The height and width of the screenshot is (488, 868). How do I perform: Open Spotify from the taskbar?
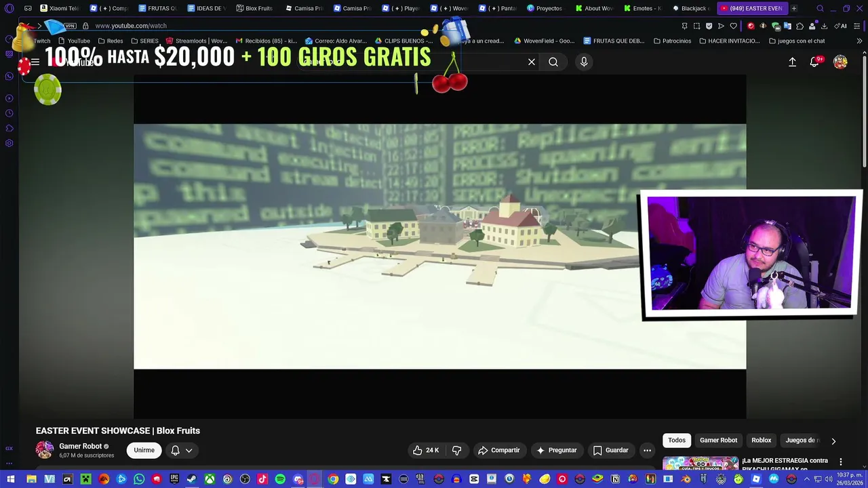[x=280, y=479]
